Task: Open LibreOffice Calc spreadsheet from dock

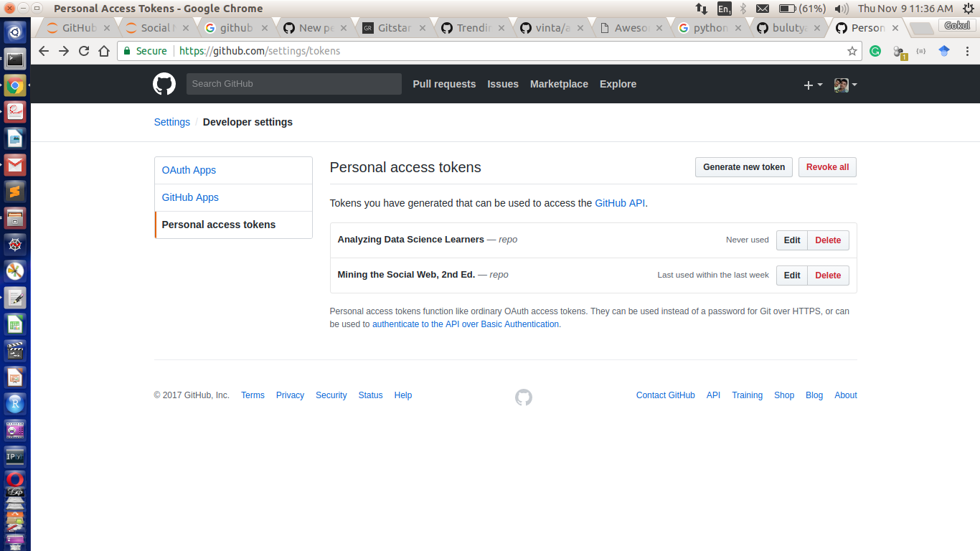Action: coord(15,324)
